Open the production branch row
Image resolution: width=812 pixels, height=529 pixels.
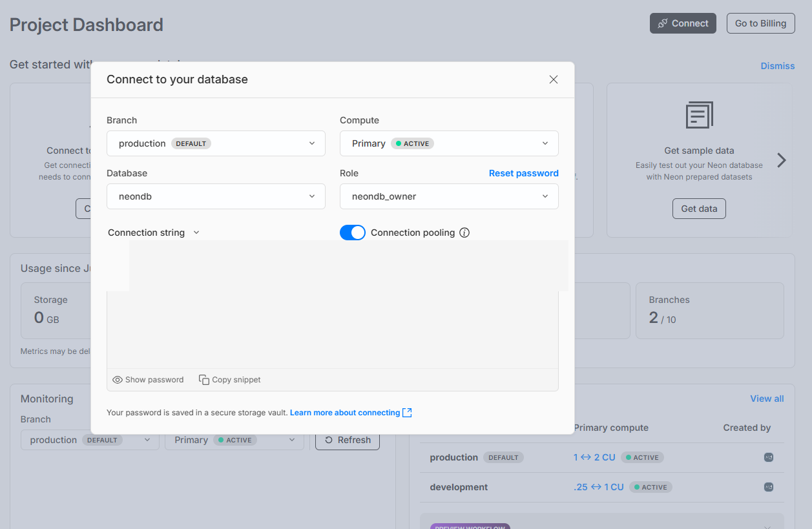pyautogui.click(x=602, y=457)
